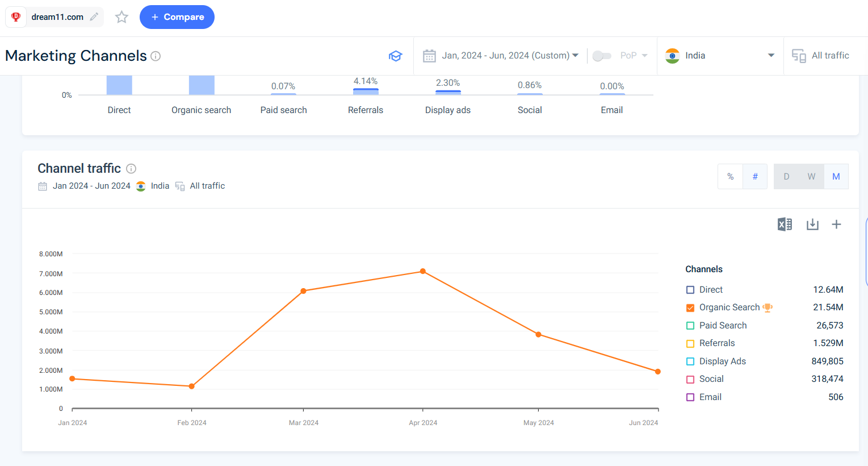Click the Compare button

coord(177,17)
